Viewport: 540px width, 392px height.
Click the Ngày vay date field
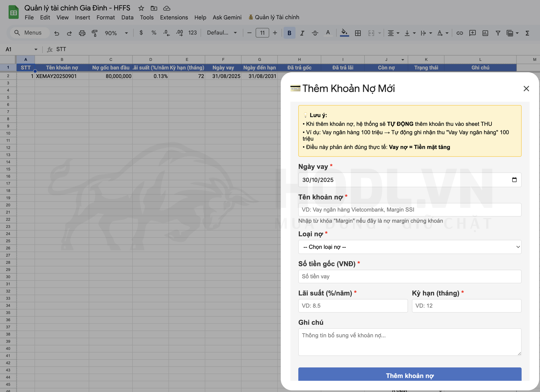click(x=409, y=180)
